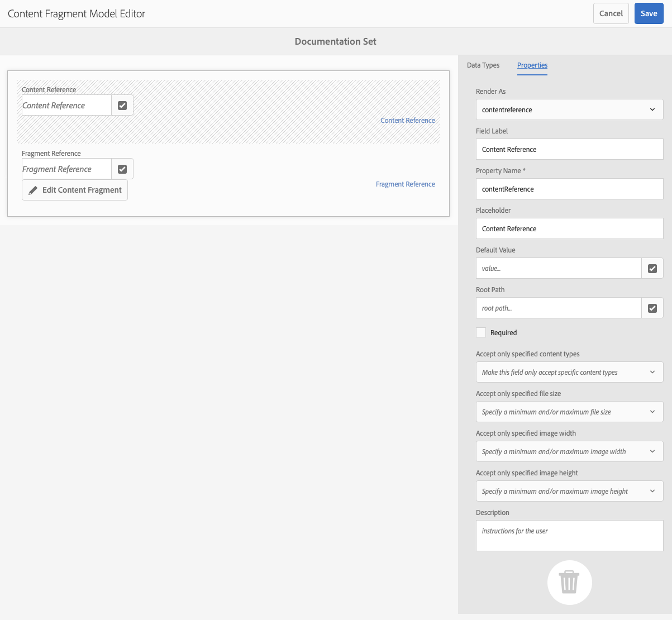Click the trash can delete icon

[x=569, y=582]
